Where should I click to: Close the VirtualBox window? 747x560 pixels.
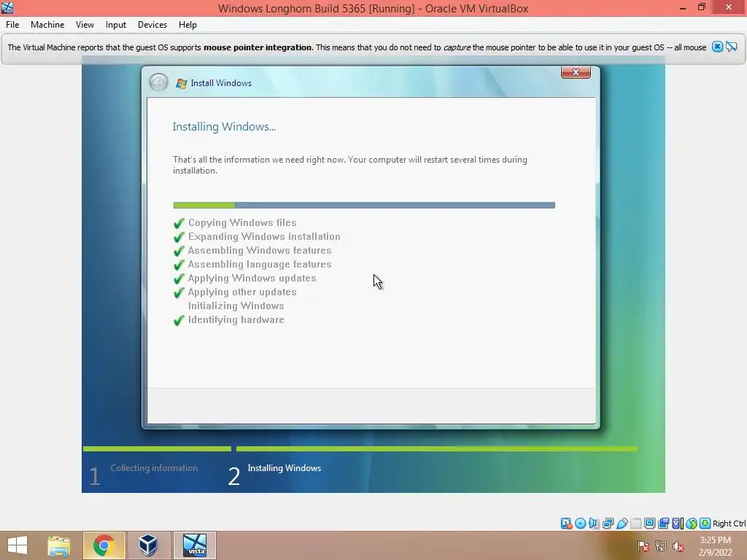pyautogui.click(x=729, y=7)
